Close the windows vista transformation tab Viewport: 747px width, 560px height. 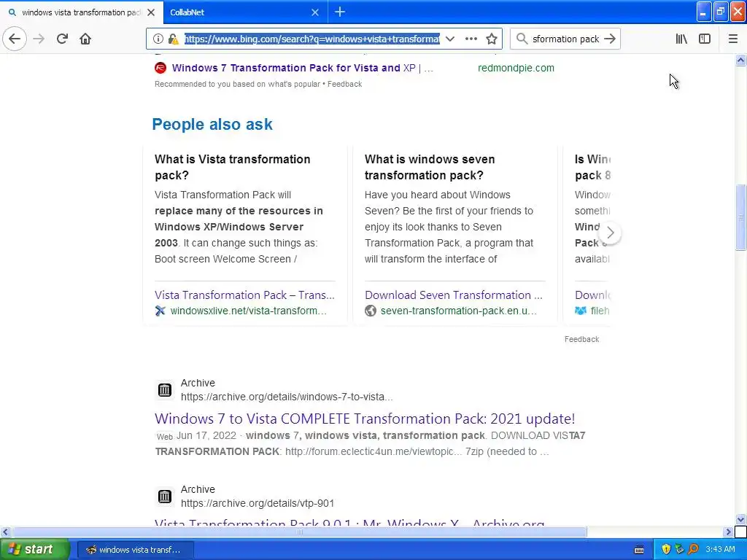point(151,12)
